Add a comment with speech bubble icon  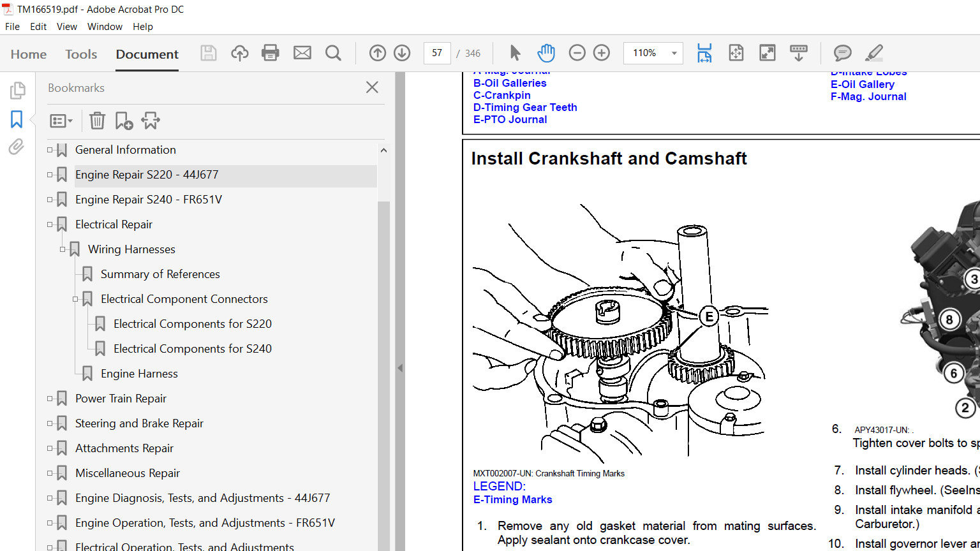coord(843,53)
